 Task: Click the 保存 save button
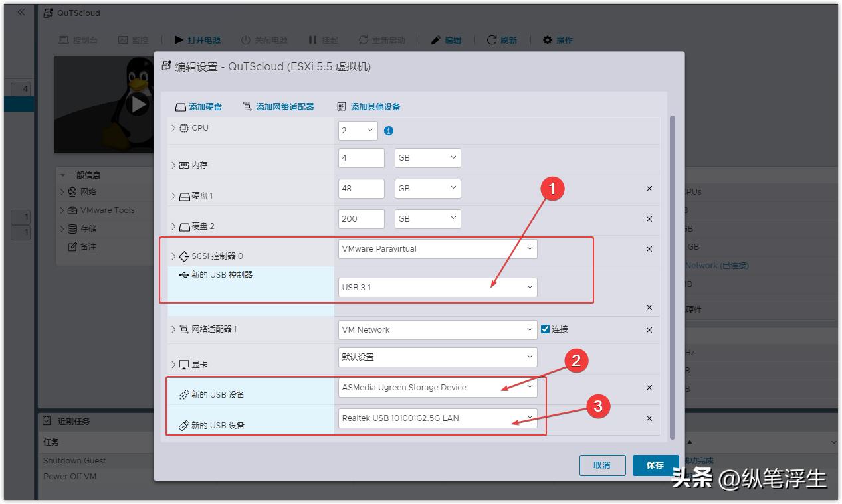coord(655,465)
